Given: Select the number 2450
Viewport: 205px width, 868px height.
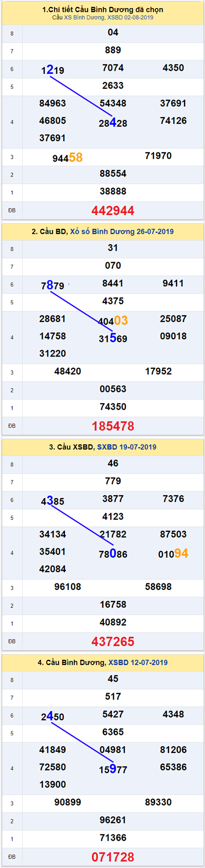Looking at the screenshot, I should coord(53,717).
